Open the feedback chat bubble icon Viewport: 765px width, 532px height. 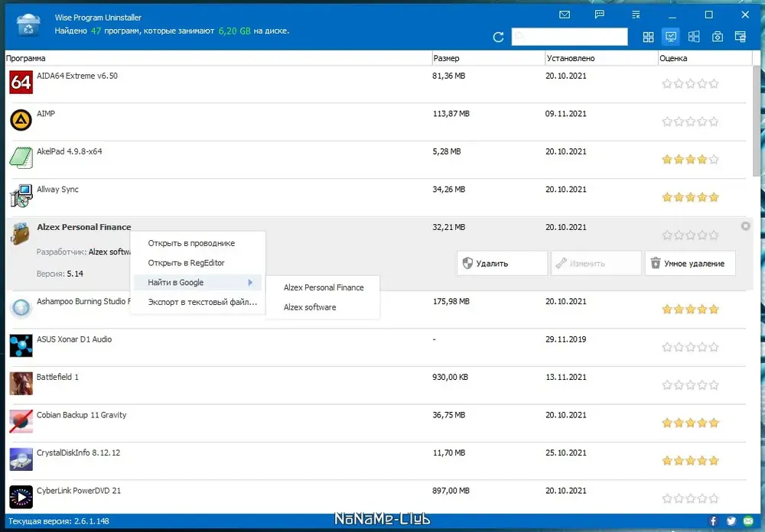tap(600, 15)
